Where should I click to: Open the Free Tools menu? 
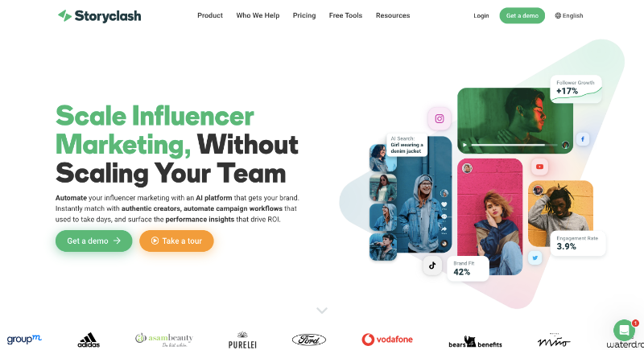tap(345, 15)
